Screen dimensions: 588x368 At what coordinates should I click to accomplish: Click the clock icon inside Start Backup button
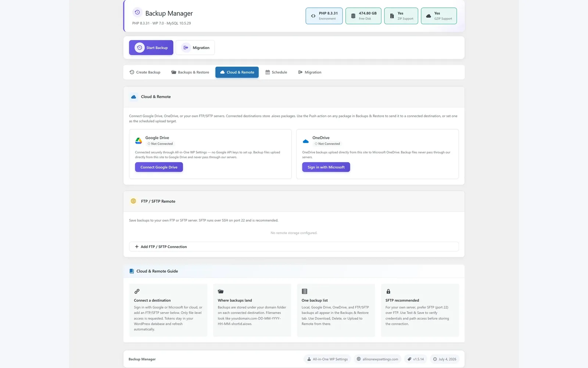[x=140, y=47]
